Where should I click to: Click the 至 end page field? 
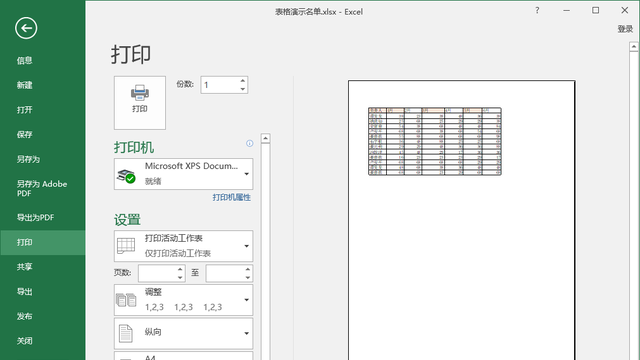point(225,273)
